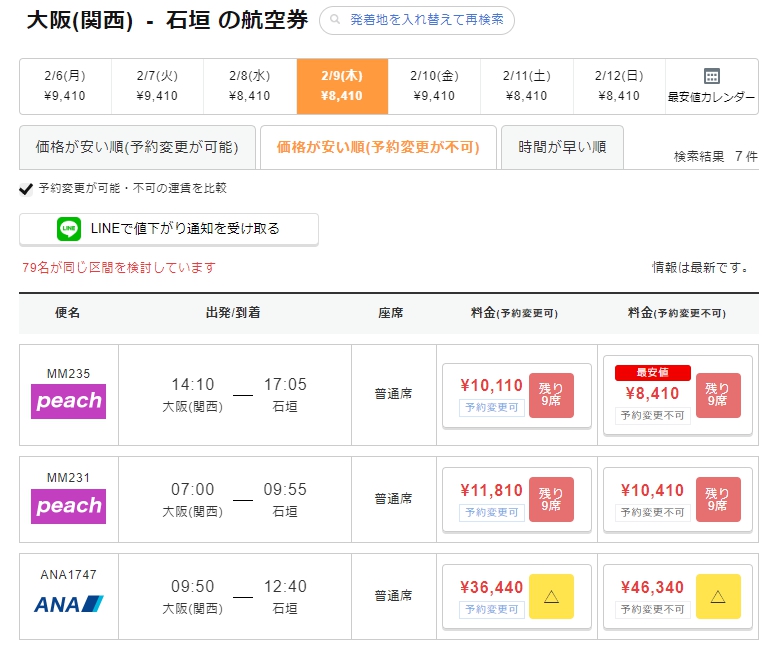Click 残り9席 badge beside ¥11,810 fare
Screen dimensions: 776x649
point(551,499)
